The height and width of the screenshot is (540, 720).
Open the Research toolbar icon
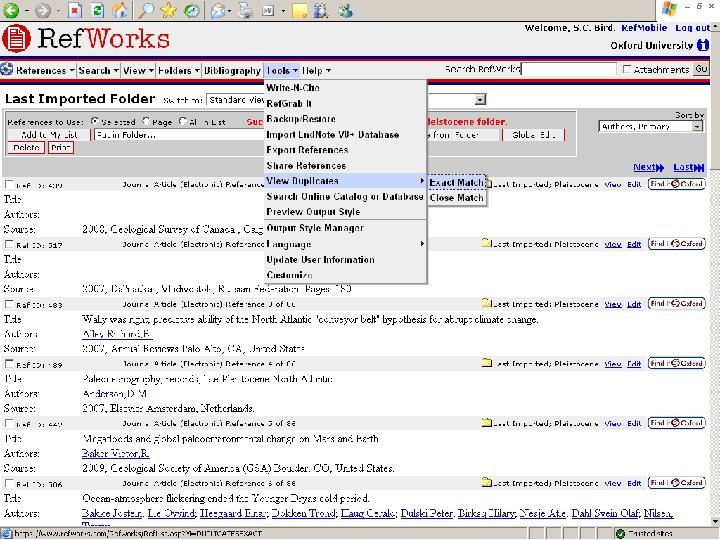[322, 10]
